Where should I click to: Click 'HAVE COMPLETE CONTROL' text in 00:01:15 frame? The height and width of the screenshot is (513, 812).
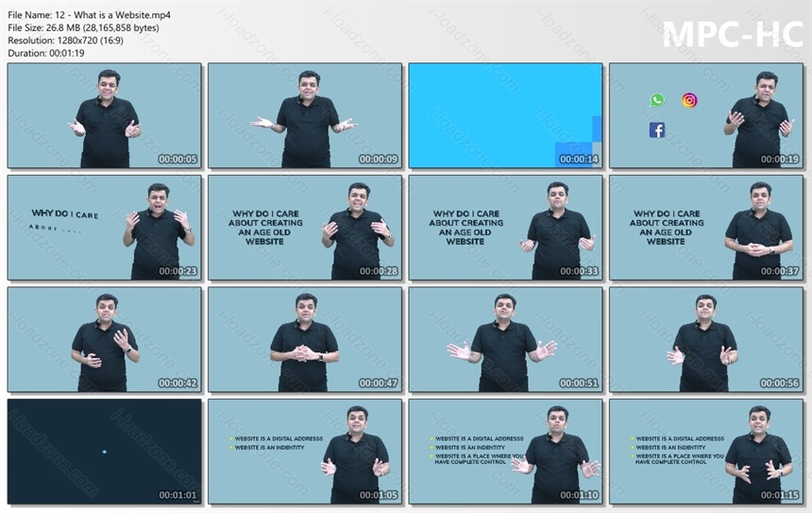670,462
